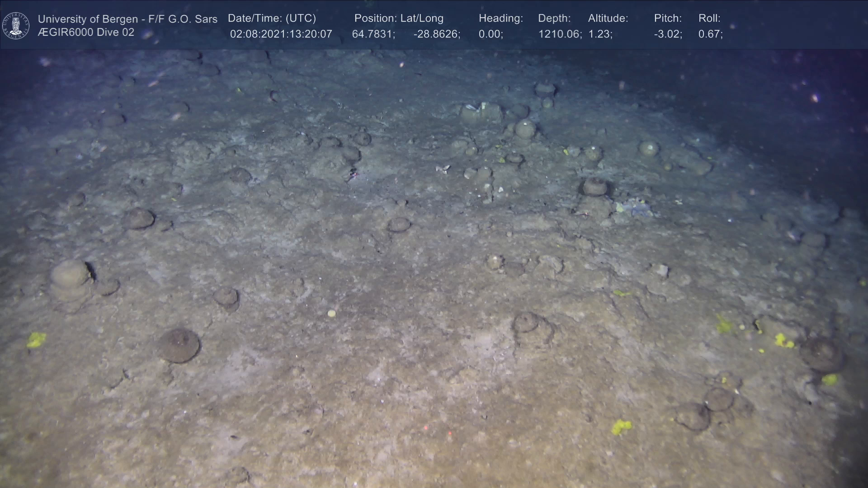Select the longitude value -28.8626
This screenshot has height=488, width=868.
point(436,34)
